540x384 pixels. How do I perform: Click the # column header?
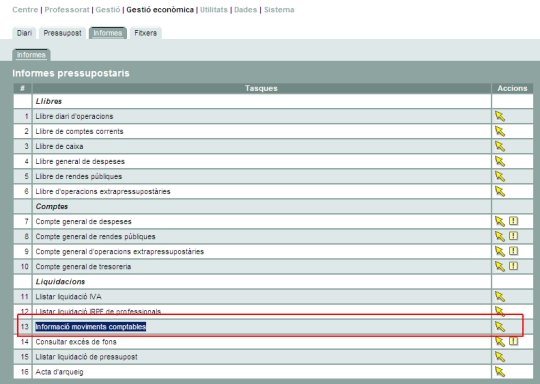[22, 88]
